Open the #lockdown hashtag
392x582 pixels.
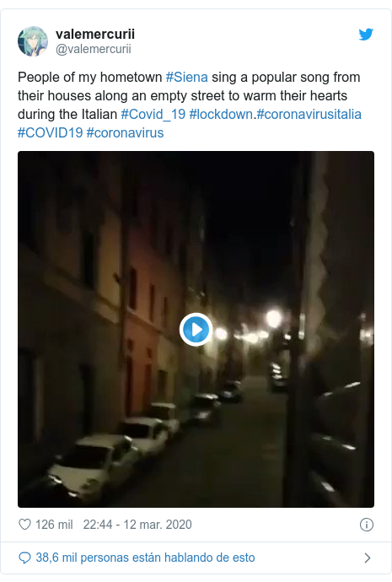click(221, 115)
